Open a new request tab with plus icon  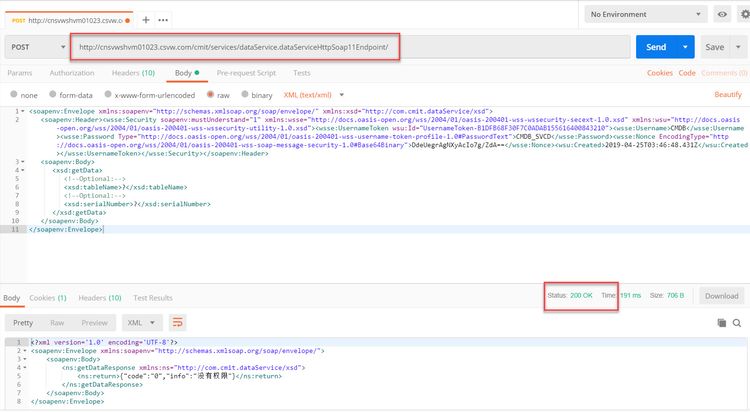[x=146, y=19]
